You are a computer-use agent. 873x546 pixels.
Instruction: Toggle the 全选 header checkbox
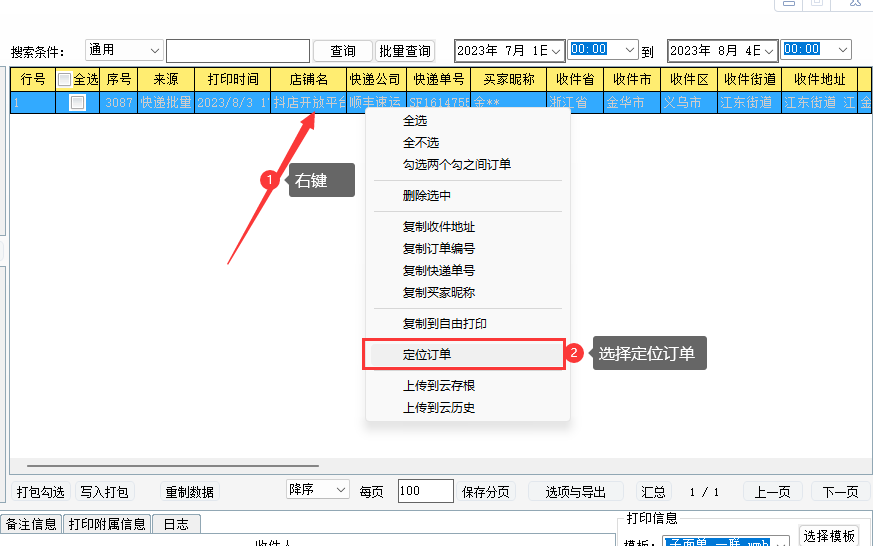pyautogui.click(x=65, y=79)
